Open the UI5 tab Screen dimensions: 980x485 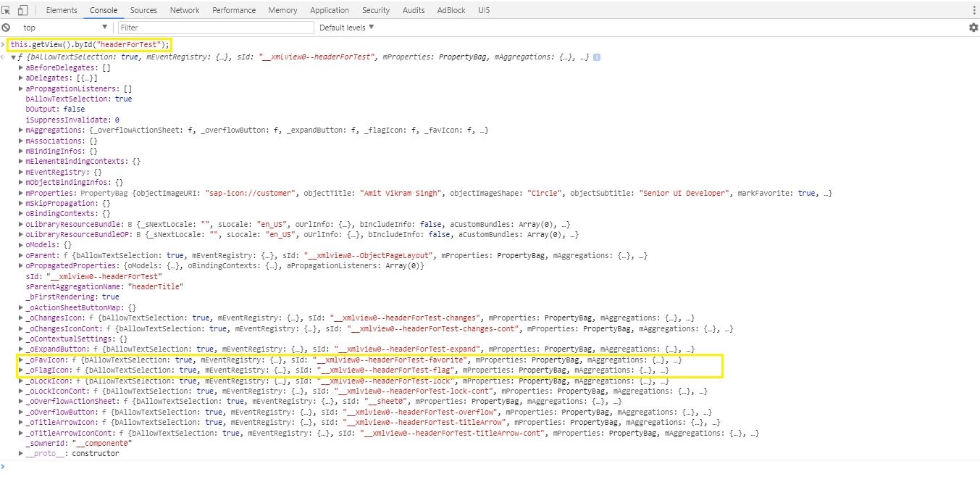(x=483, y=10)
